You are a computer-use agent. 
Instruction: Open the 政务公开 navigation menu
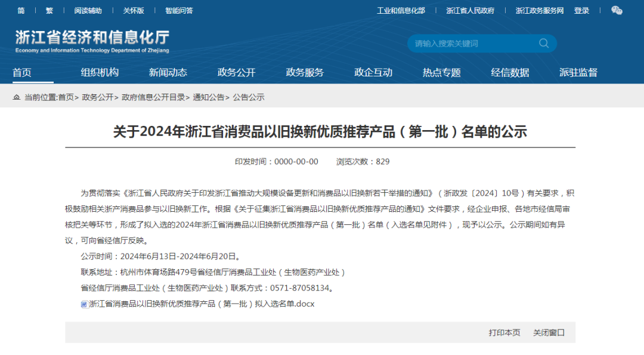tap(236, 72)
